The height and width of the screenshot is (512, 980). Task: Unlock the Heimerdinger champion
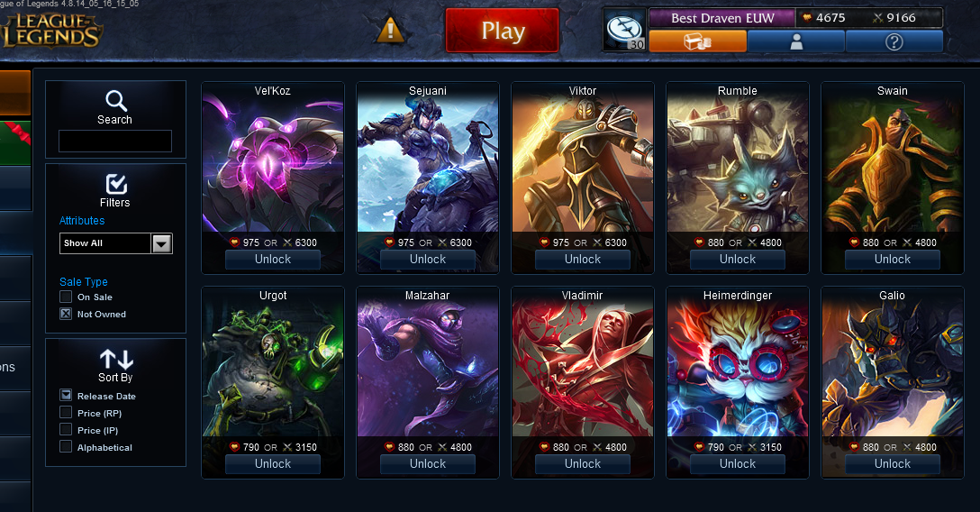coord(738,464)
